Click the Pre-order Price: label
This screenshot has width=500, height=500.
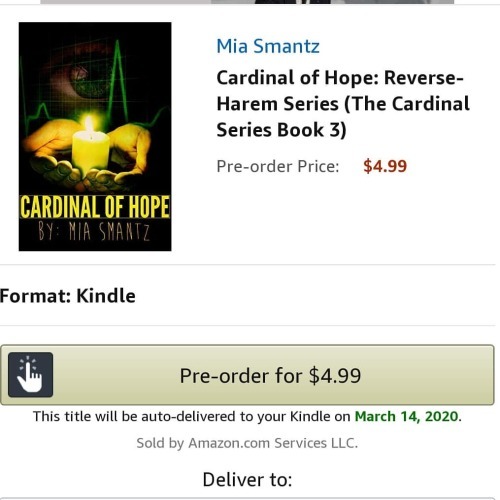278,166
